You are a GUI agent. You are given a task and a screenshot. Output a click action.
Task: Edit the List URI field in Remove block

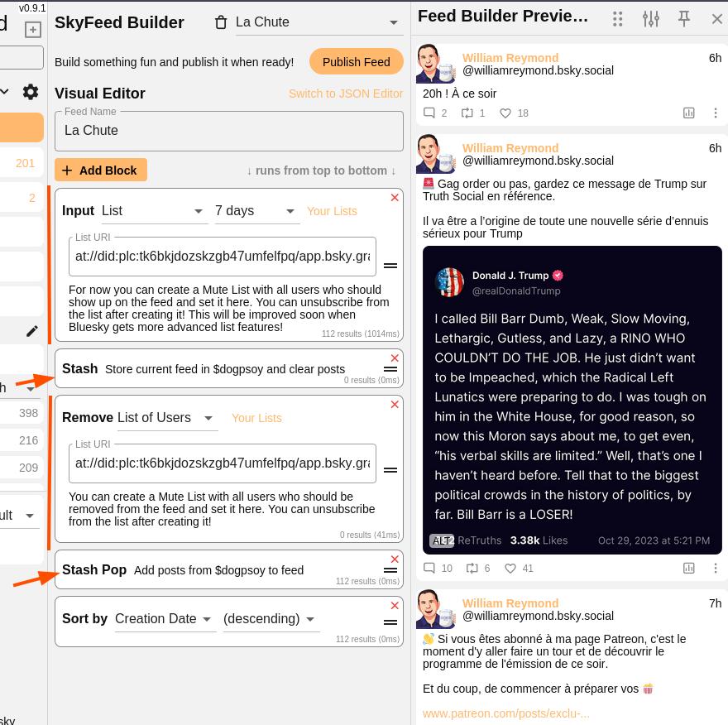(223, 463)
